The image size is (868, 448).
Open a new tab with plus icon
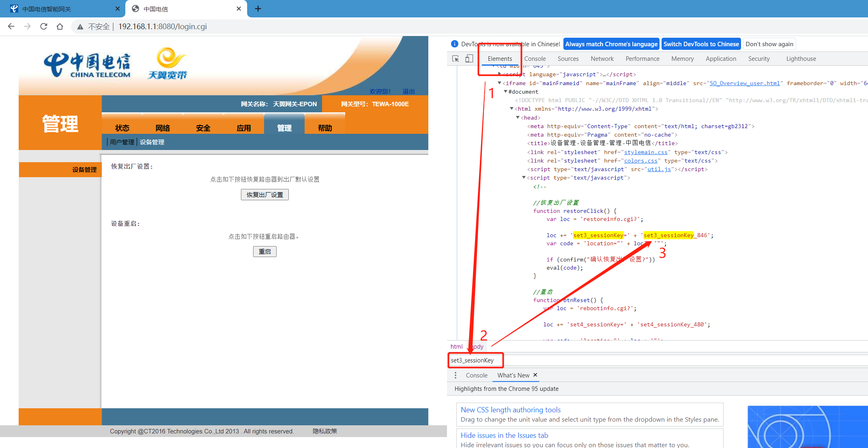click(x=258, y=9)
